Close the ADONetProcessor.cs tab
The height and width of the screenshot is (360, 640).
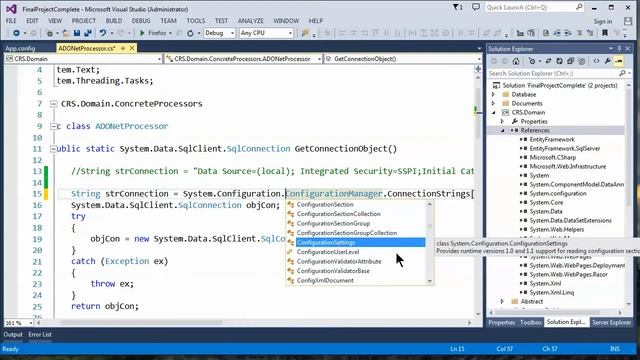click(x=132, y=48)
